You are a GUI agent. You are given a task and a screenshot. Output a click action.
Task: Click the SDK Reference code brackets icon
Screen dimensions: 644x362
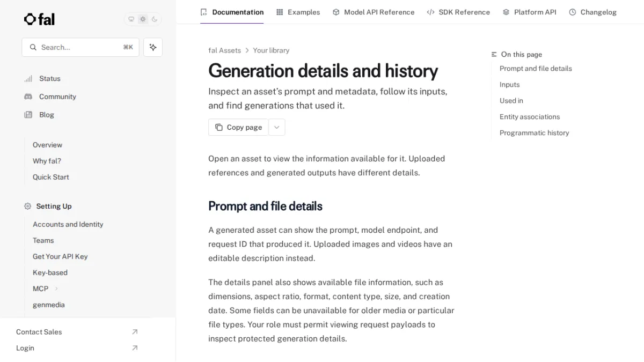point(430,12)
